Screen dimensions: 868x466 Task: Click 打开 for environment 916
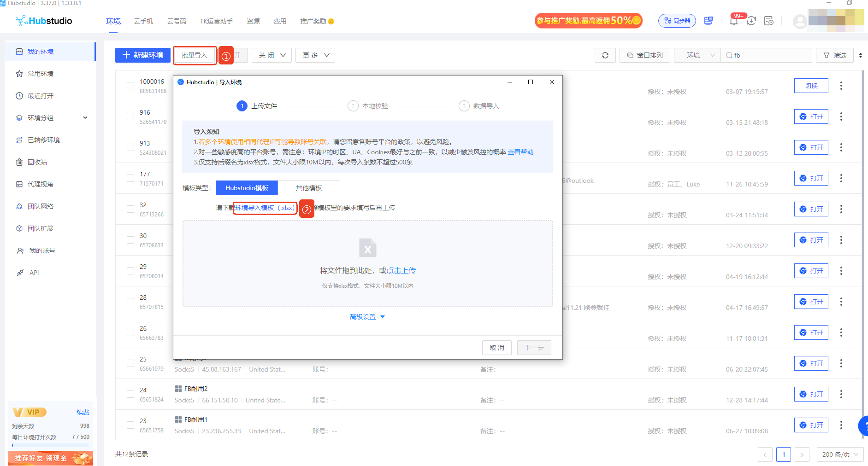click(x=811, y=116)
